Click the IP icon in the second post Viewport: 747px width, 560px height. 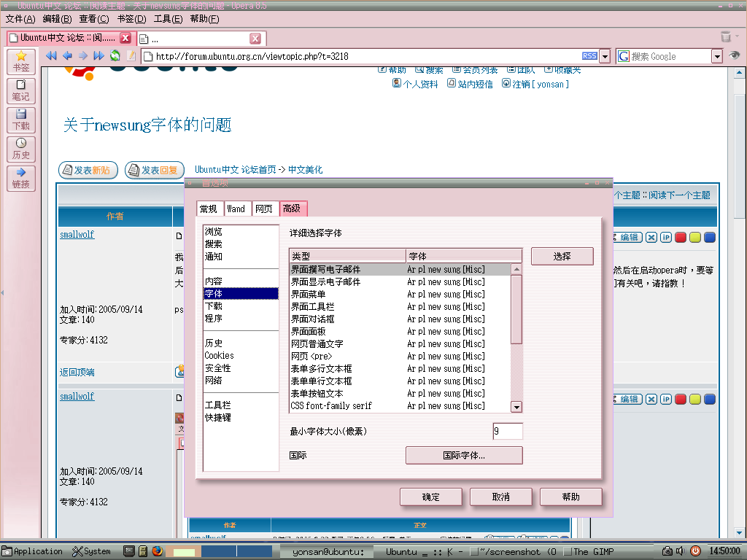pyautogui.click(x=666, y=399)
